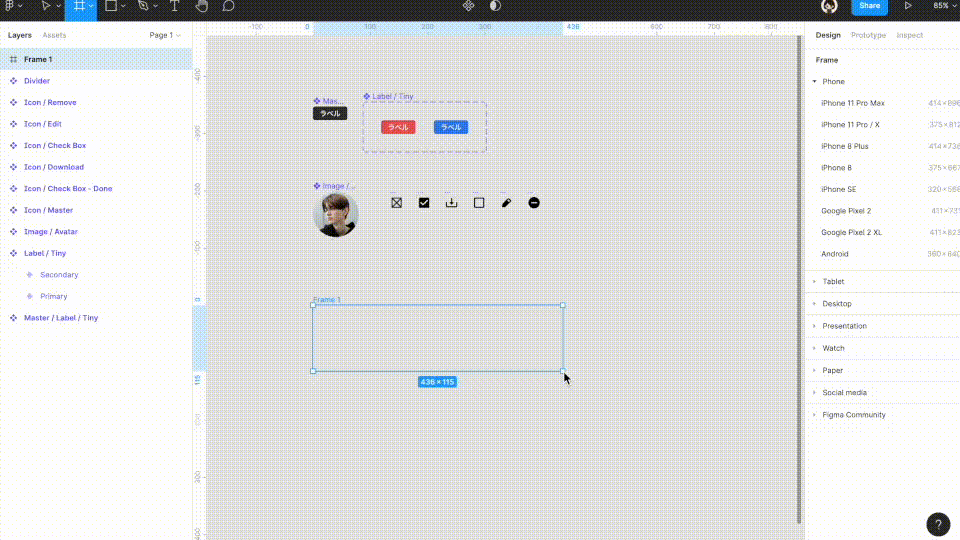The height and width of the screenshot is (540, 960).
Task: Open the zoom level dropdown
Action: 943,6
